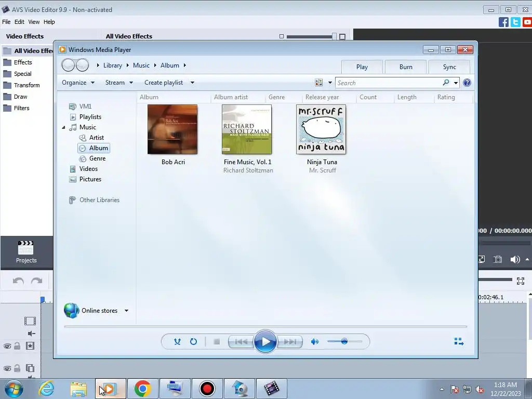Select the Ninja Tuna album cover
This screenshot has width=532, height=399.
(x=321, y=129)
